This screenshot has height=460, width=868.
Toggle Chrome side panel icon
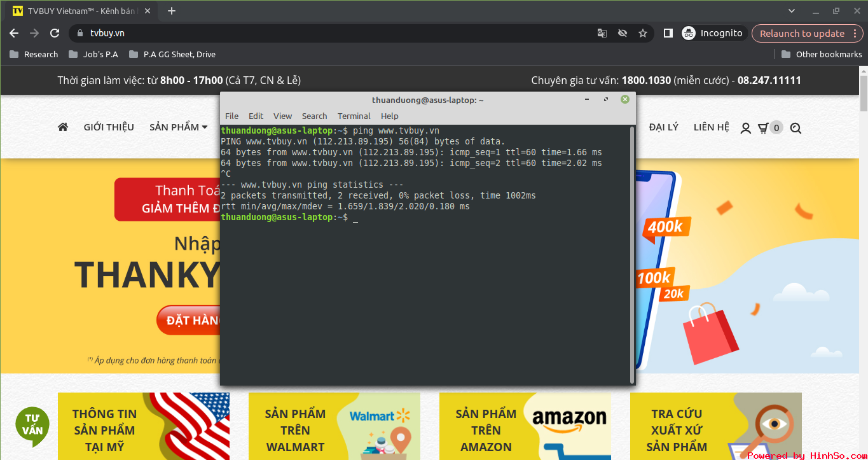coord(668,33)
